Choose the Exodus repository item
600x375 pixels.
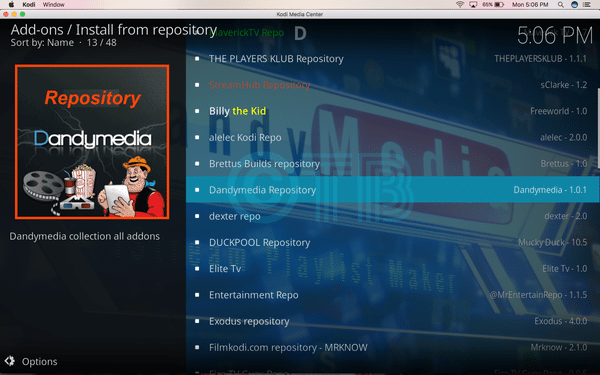(x=393, y=321)
